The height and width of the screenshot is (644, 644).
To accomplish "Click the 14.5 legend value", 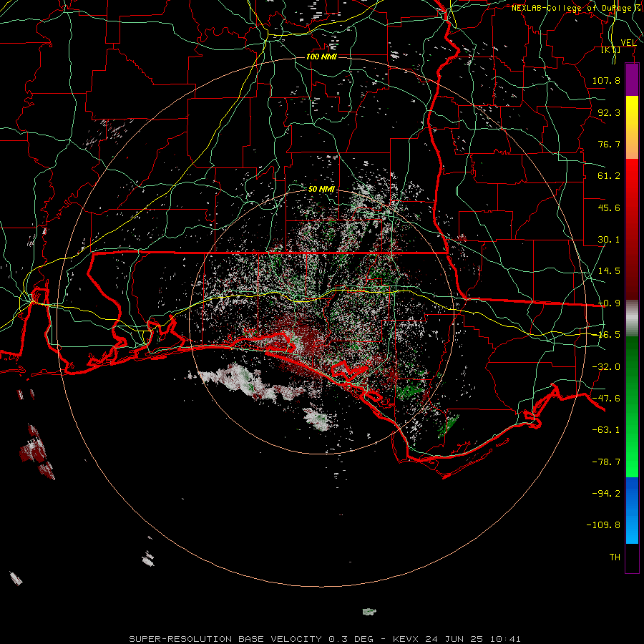I will (609, 271).
